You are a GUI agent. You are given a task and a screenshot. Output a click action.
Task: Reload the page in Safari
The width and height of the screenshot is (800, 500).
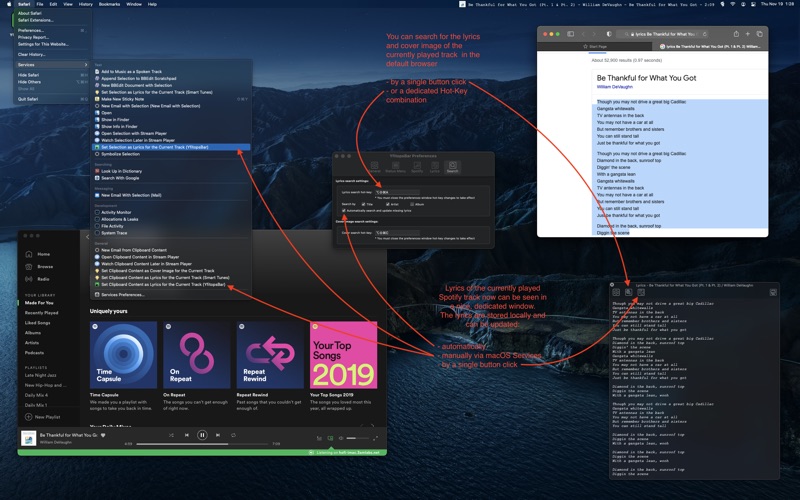click(x=705, y=34)
